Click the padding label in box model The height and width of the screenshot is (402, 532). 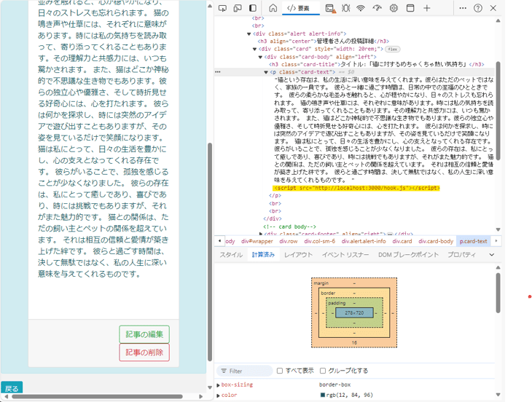(x=337, y=303)
